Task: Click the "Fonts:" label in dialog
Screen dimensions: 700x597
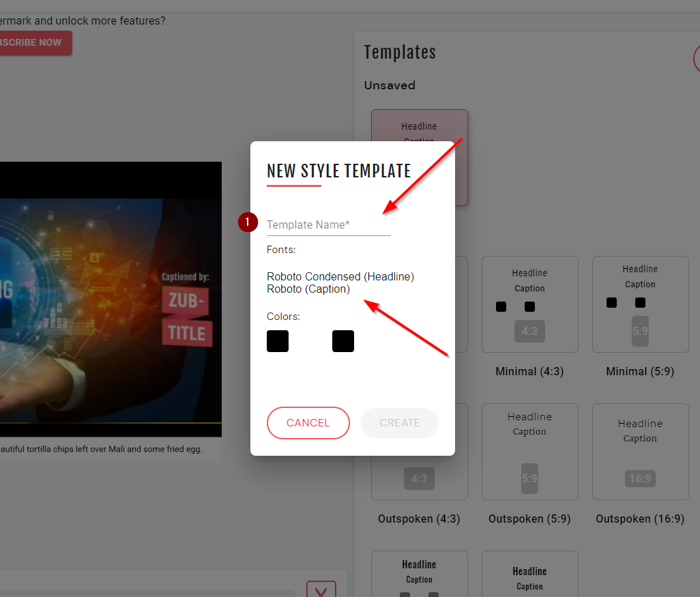Action: coord(281,250)
